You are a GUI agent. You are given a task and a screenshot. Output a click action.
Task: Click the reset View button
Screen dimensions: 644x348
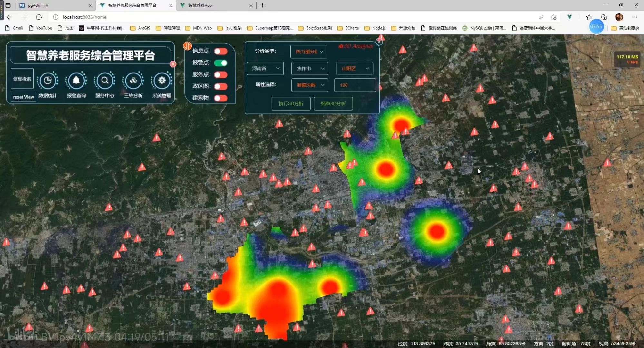pos(23,97)
